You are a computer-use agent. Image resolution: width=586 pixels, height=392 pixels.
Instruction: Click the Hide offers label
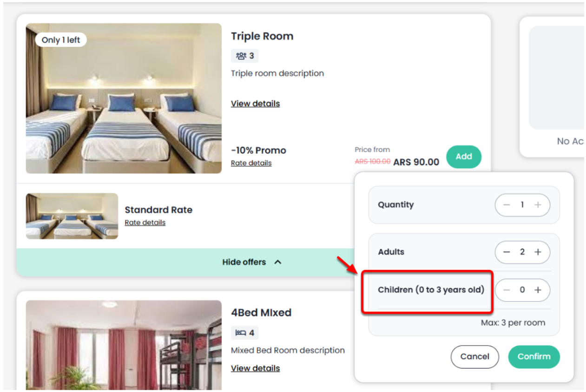(x=244, y=262)
